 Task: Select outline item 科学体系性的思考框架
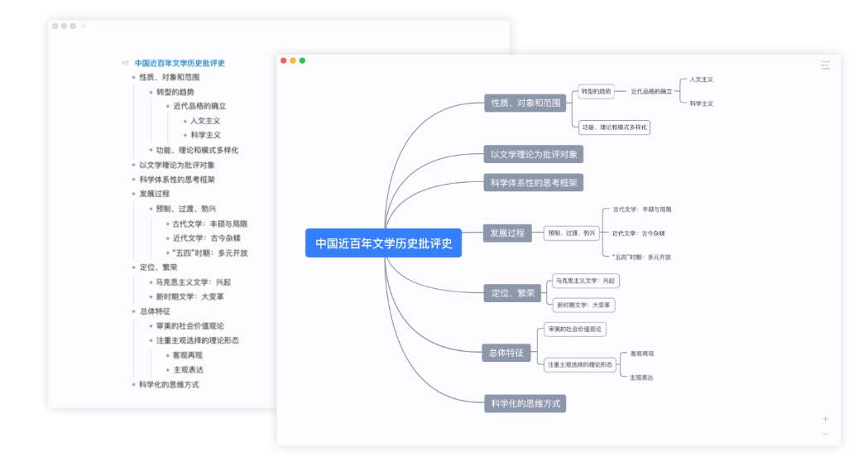click(177, 180)
